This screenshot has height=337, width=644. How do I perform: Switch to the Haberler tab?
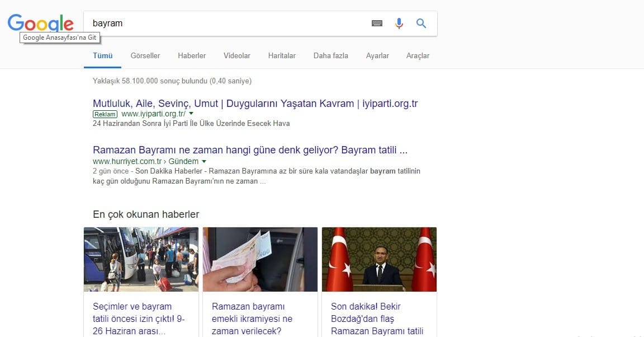click(x=192, y=56)
